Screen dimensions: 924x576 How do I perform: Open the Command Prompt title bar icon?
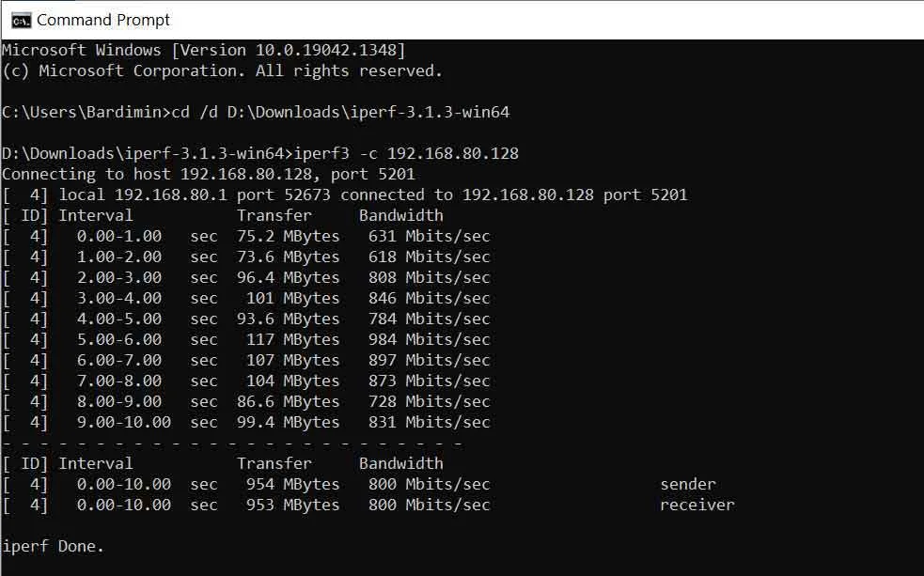pyautogui.click(x=21, y=21)
